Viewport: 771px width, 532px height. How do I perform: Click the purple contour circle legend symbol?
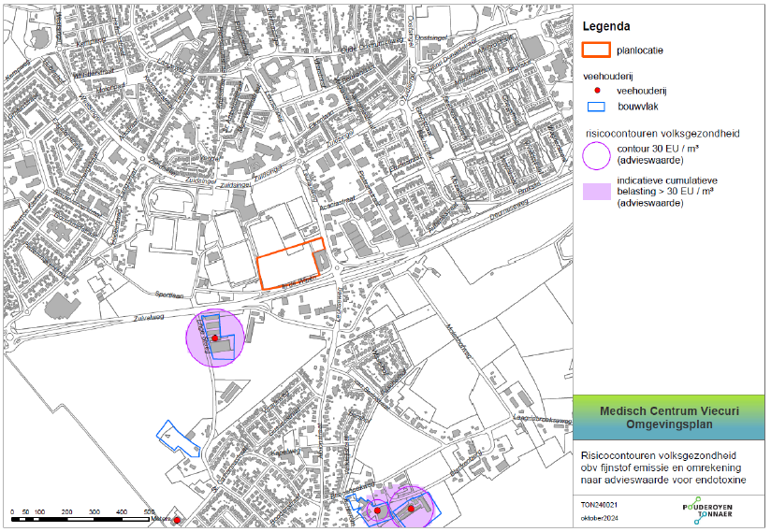[596, 154]
